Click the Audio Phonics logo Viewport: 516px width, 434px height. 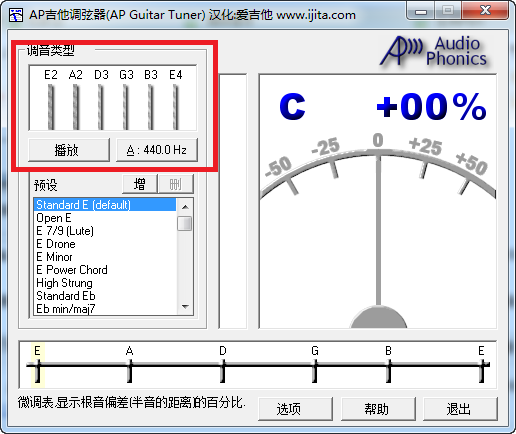click(433, 51)
